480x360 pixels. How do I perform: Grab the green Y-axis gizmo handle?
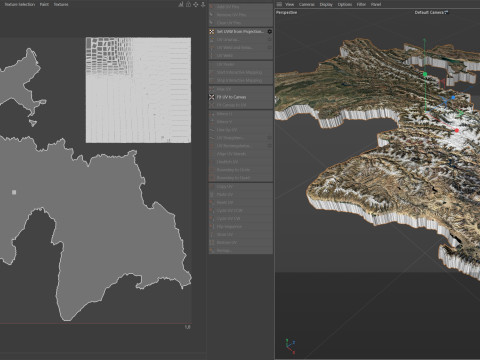tap(425, 74)
